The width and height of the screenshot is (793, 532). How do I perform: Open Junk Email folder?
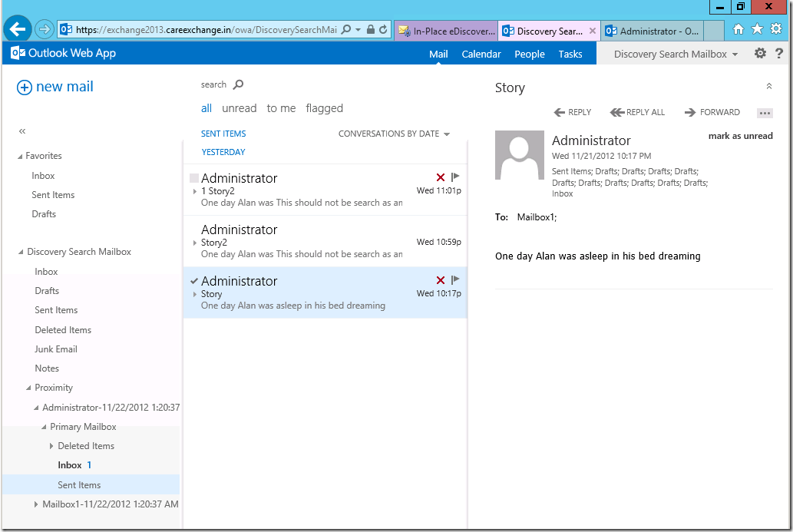[55, 349]
